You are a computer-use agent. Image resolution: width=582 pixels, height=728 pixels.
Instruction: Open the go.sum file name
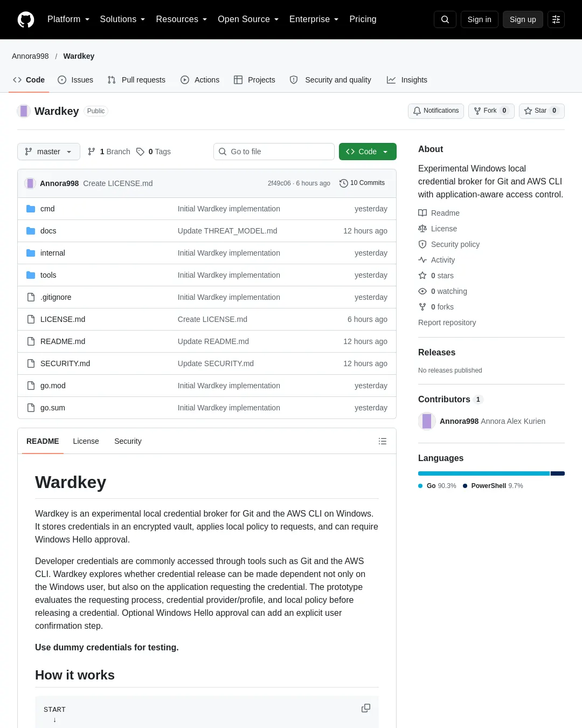[x=53, y=408]
